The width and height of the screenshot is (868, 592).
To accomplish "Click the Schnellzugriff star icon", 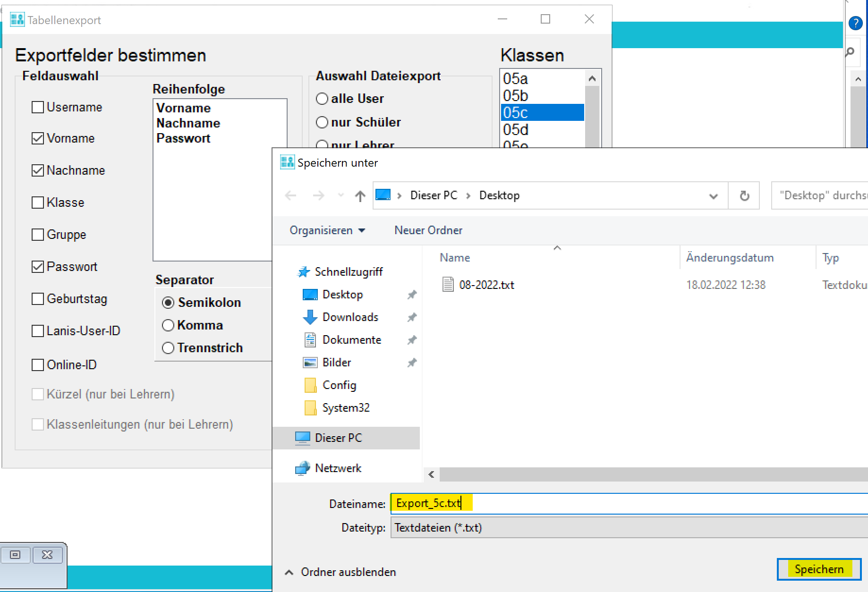I will coord(303,272).
